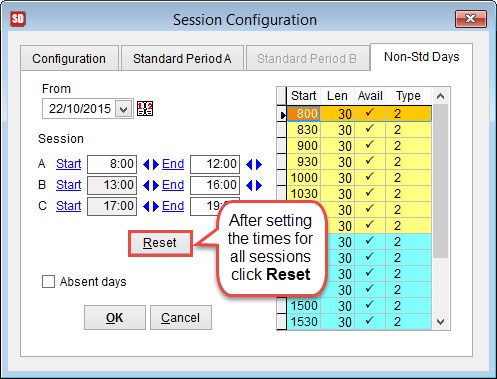Click the session list scroll down arrow

tap(440, 322)
